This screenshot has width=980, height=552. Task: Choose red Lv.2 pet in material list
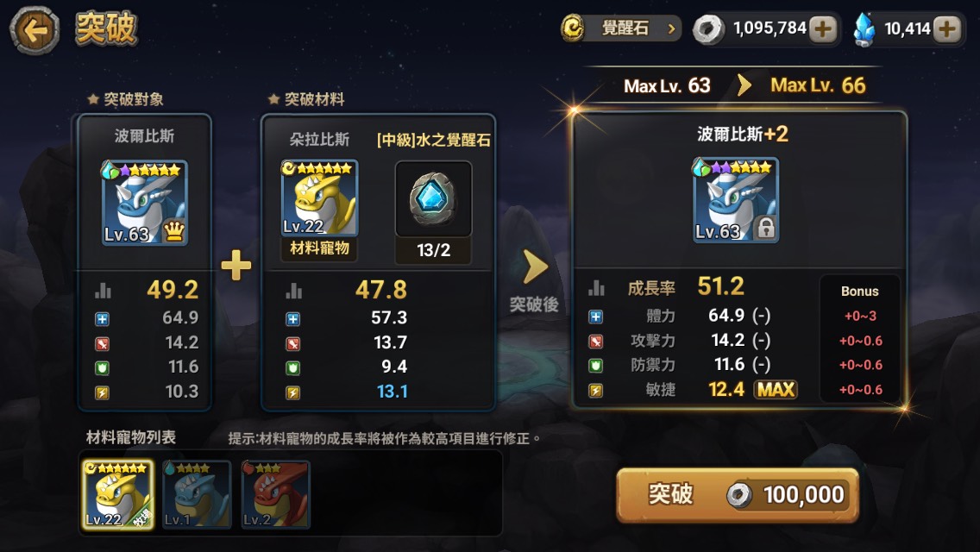tap(276, 494)
